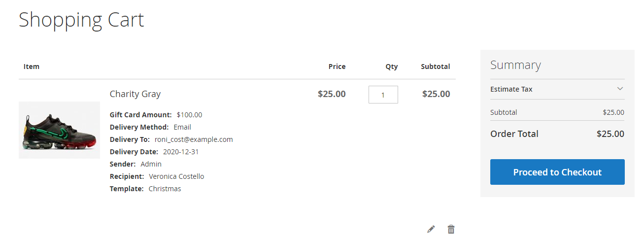
Task: Click the delivery date 2020-12-31
Action: coord(180,152)
